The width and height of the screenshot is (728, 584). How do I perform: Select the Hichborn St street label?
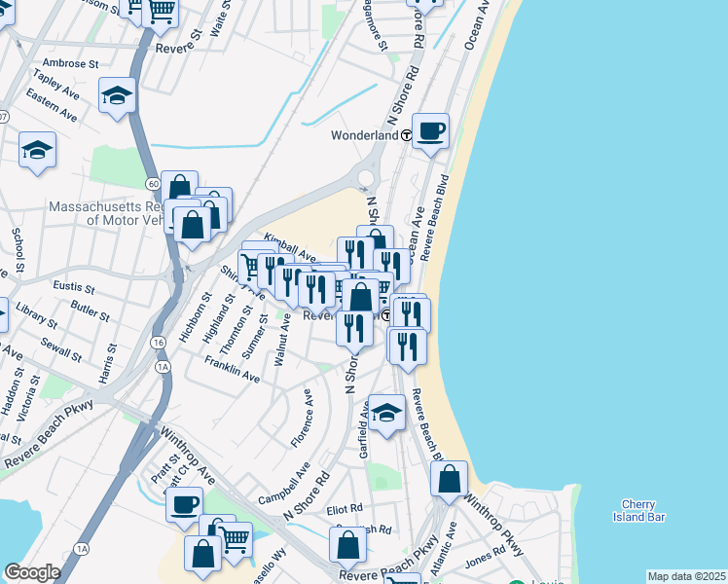[x=196, y=317]
